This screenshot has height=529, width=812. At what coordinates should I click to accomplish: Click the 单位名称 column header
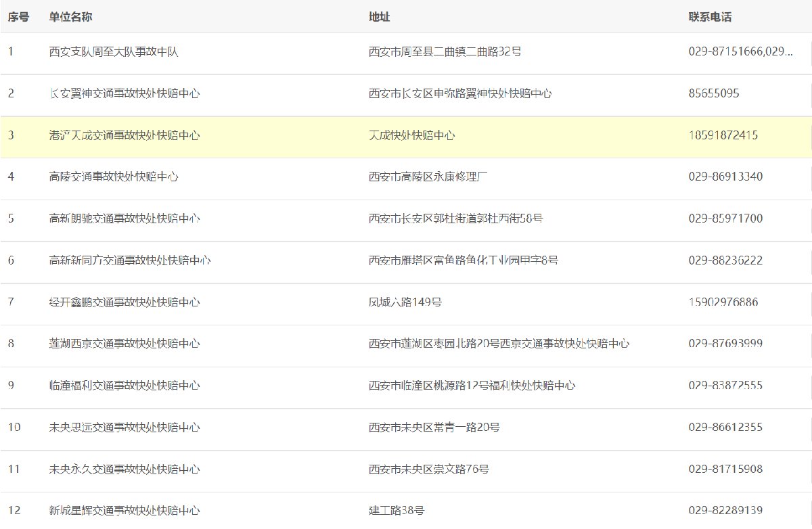(x=70, y=17)
